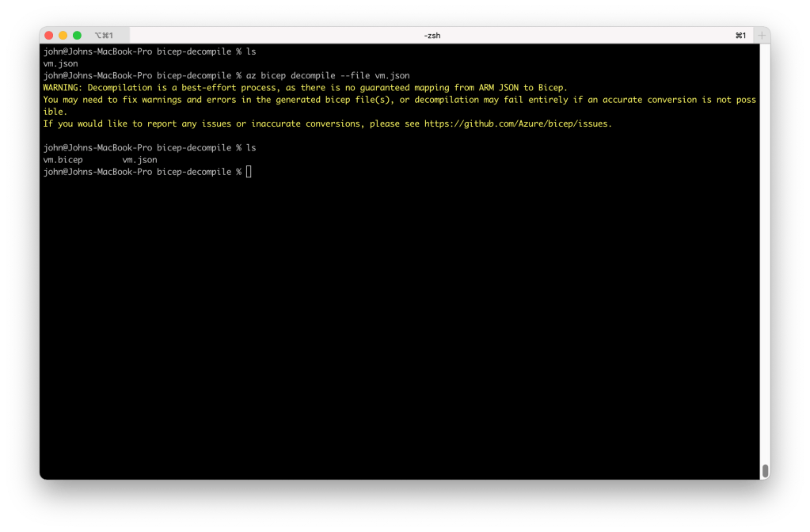810x532 pixels.
Task: Minimize the terminal window
Action: coord(63,36)
